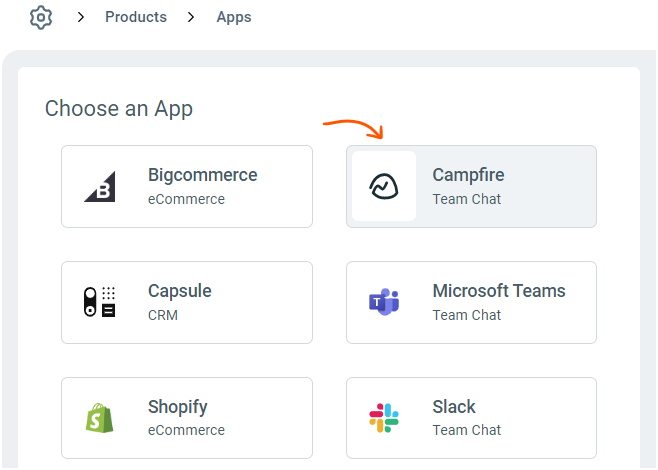Pick the Capsule app title

pyautogui.click(x=180, y=291)
